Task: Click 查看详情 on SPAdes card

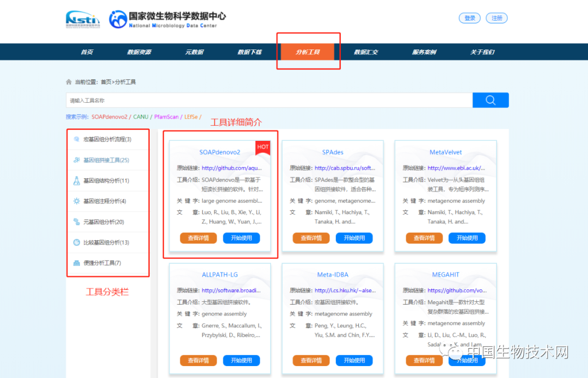Action: tap(311, 238)
